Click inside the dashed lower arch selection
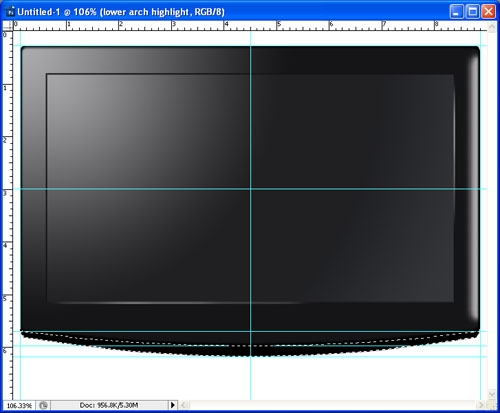Screen dimensions: 500x413 click(250, 344)
